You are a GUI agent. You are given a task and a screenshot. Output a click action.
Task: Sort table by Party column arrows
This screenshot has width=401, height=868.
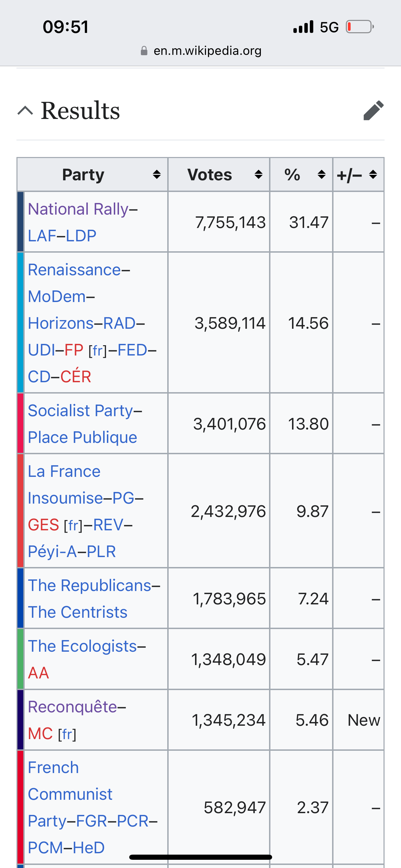click(x=157, y=174)
